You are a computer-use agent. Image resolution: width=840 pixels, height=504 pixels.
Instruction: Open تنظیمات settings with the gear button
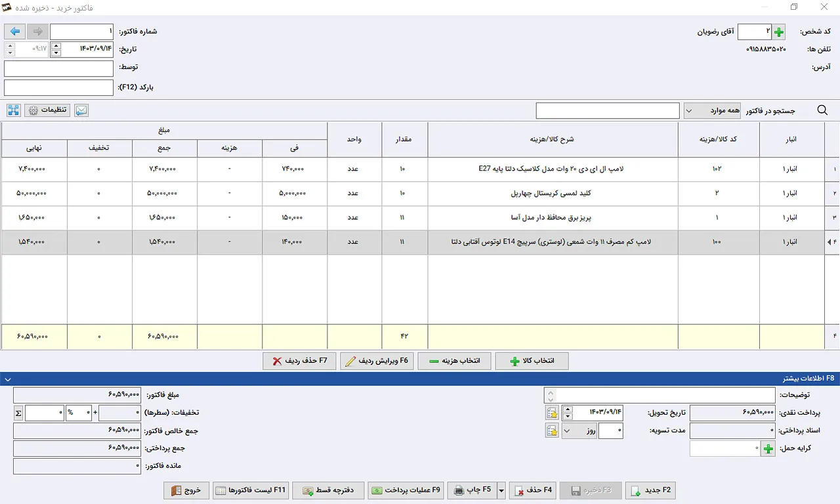[47, 110]
